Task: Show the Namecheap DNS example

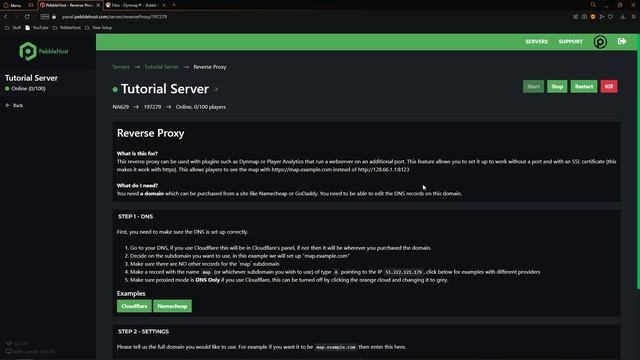Action: pos(172,306)
